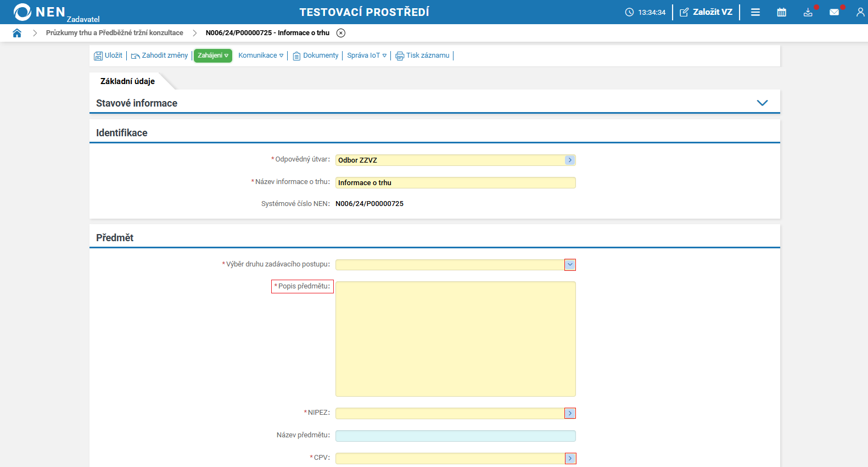The height and width of the screenshot is (467, 868).
Task: Open the hamburger menu in the header
Action: tap(755, 12)
